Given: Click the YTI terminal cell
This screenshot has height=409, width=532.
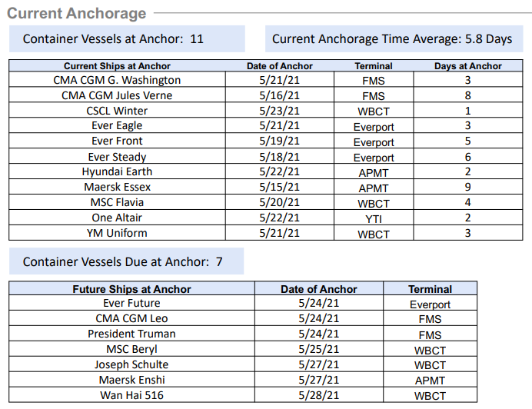Looking at the screenshot, I should [374, 218].
